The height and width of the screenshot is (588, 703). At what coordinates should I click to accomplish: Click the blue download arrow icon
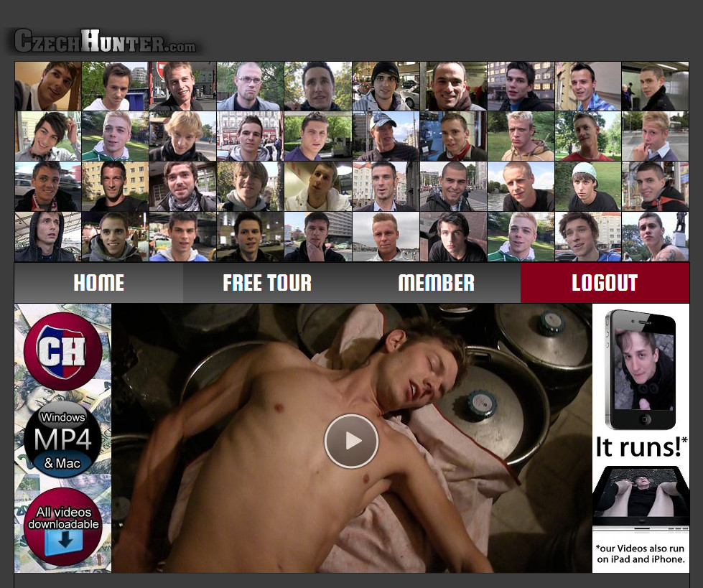click(63, 543)
